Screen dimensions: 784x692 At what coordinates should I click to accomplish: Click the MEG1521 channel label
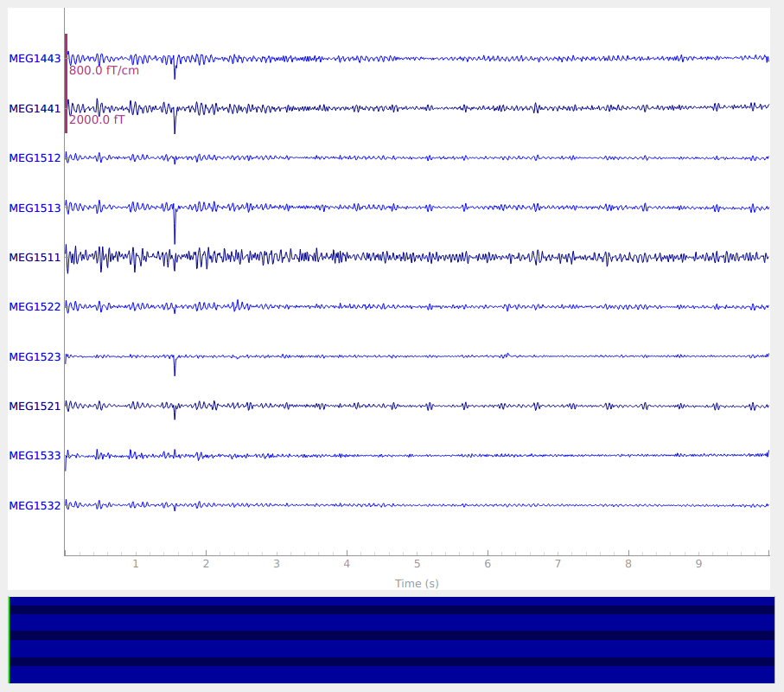(35, 407)
